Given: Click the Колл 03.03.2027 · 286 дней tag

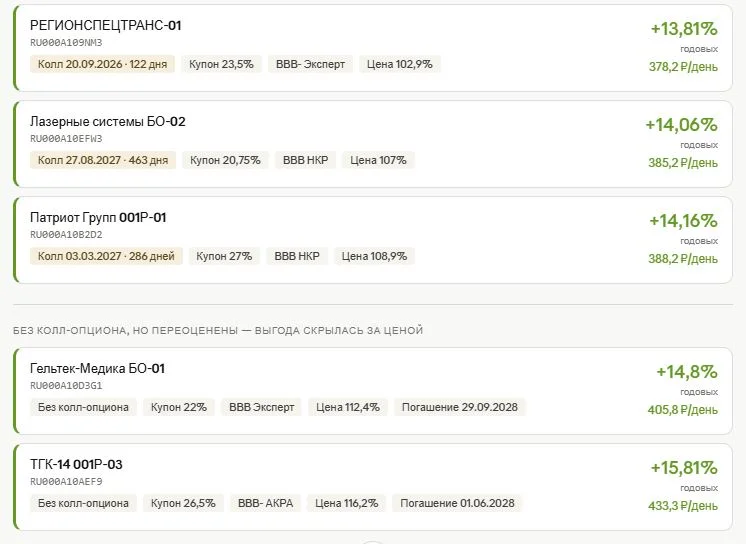Looking at the screenshot, I should tap(106, 256).
